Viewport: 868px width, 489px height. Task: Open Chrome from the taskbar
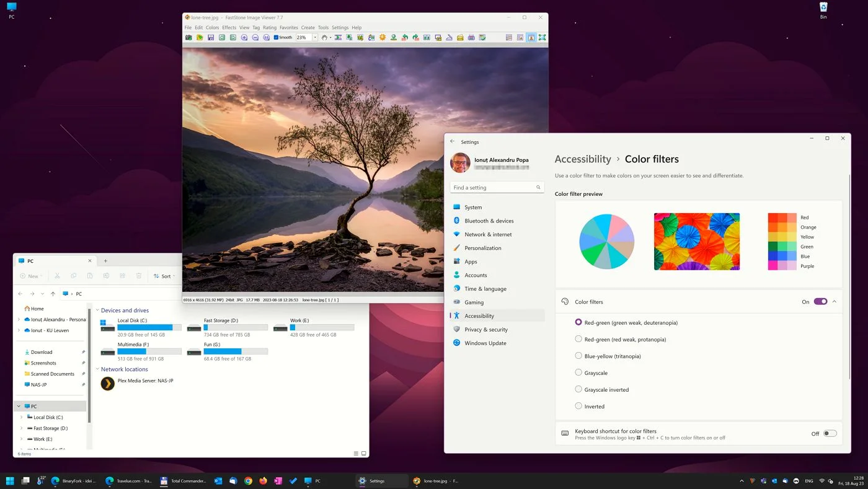(248, 480)
